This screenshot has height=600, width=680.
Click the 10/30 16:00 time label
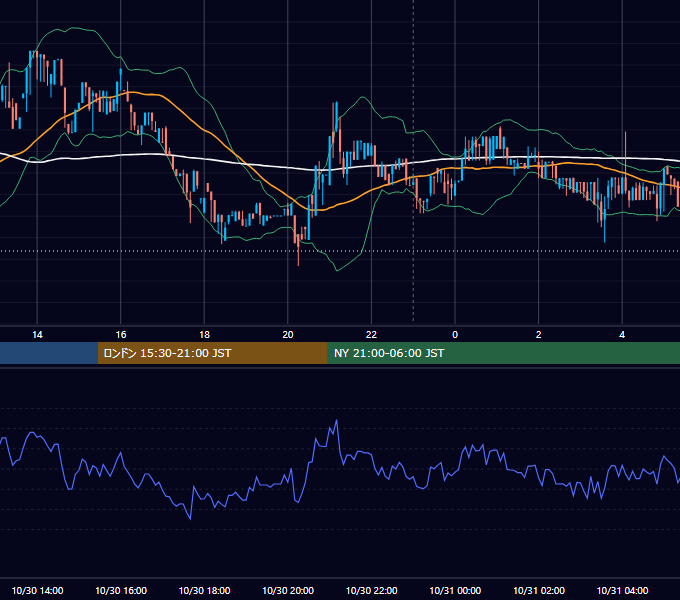[121, 590]
